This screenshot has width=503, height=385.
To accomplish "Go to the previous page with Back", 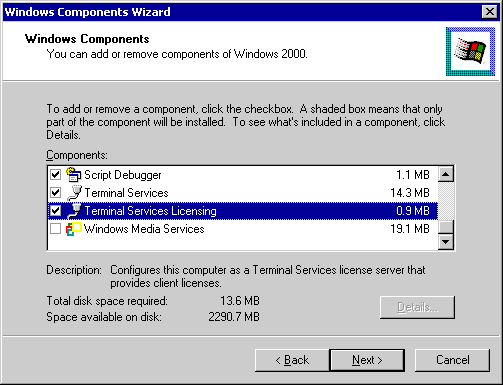I will pos(292,360).
